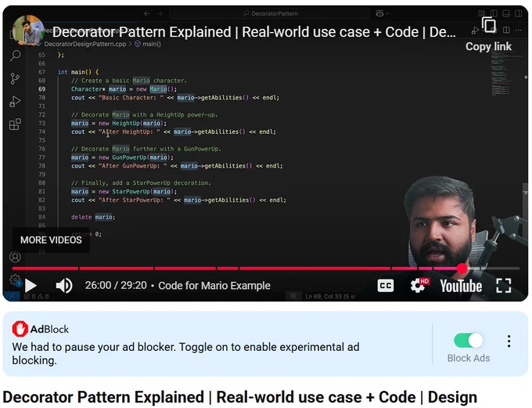Click the line number 69 in the gutter
Viewport: 532px width, 408px height.
click(x=41, y=89)
